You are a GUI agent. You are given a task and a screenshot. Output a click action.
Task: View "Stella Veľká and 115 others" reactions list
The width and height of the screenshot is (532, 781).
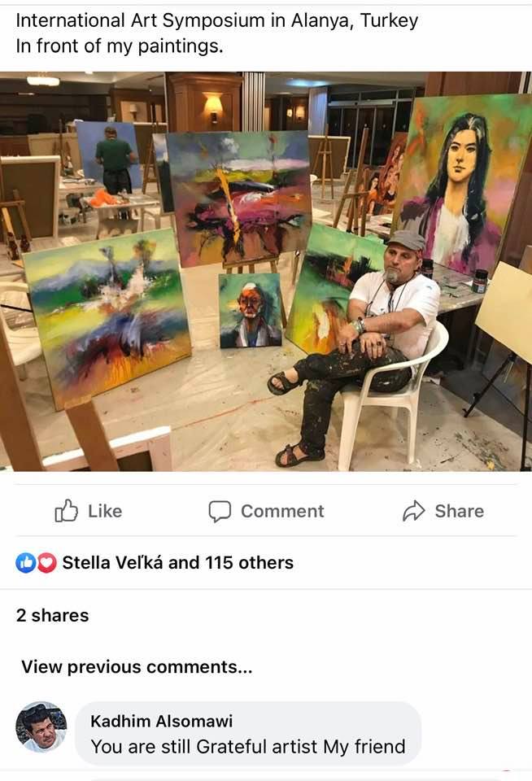178,563
